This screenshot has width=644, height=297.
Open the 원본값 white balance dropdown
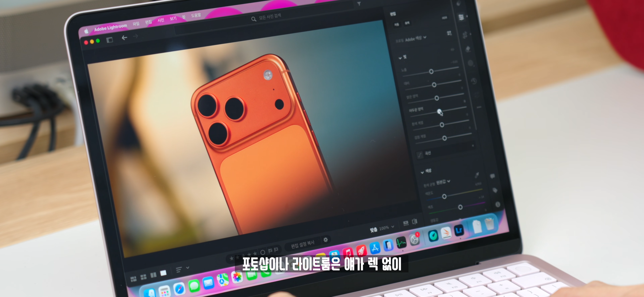coord(443,182)
